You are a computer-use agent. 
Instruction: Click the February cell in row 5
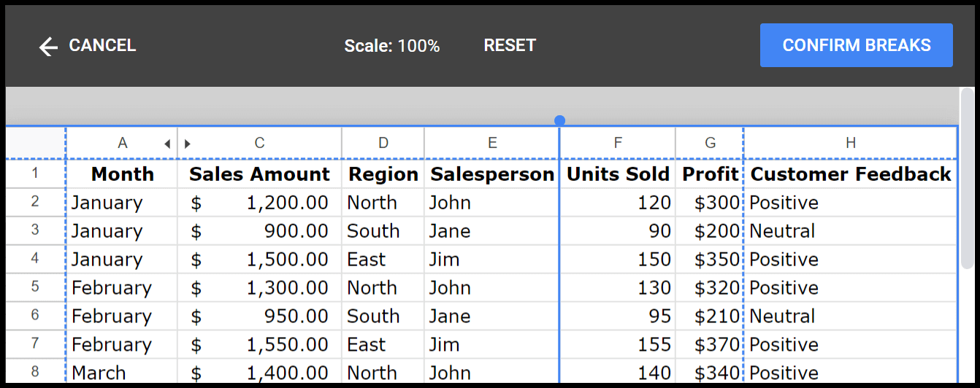[x=122, y=287]
